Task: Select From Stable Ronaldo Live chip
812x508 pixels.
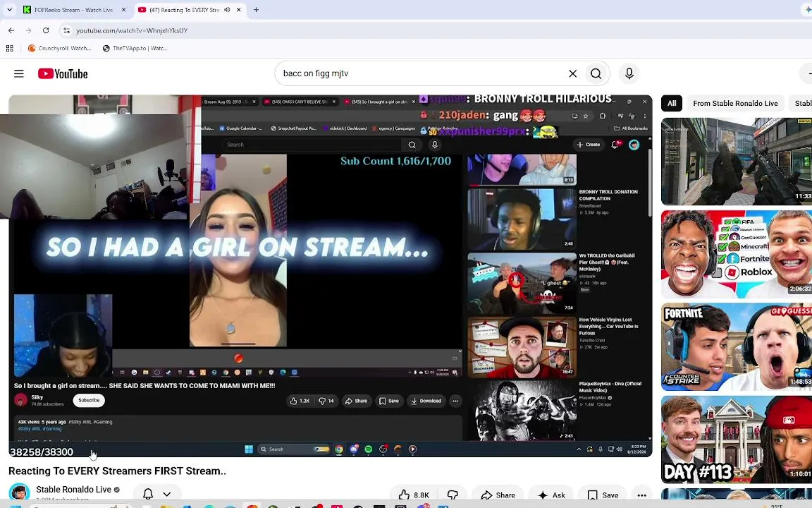Action: coord(735,103)
